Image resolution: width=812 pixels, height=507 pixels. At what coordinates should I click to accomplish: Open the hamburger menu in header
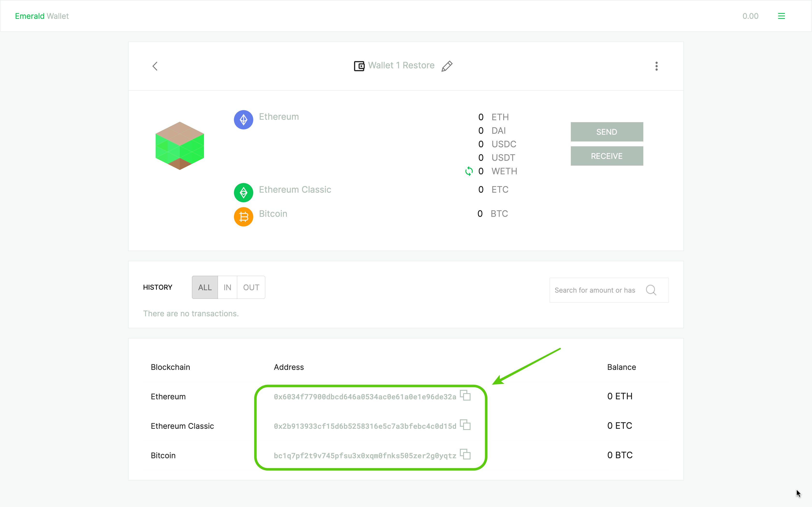[x=781, y=16]
